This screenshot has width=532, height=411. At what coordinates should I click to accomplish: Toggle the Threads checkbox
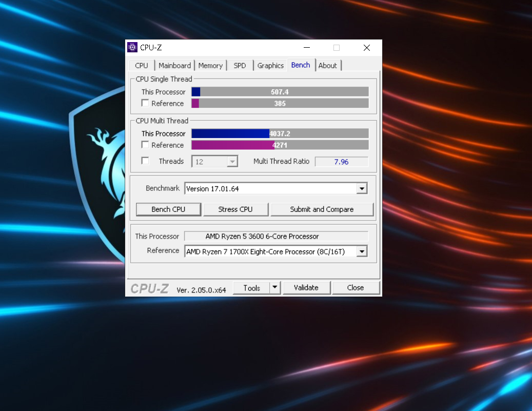pos(145,161)
